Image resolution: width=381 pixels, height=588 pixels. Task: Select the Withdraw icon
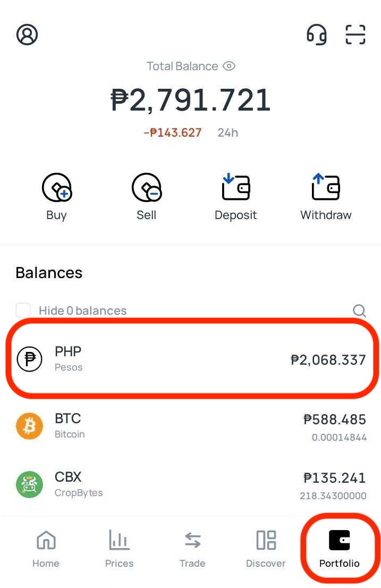click(x=326, y=187)
